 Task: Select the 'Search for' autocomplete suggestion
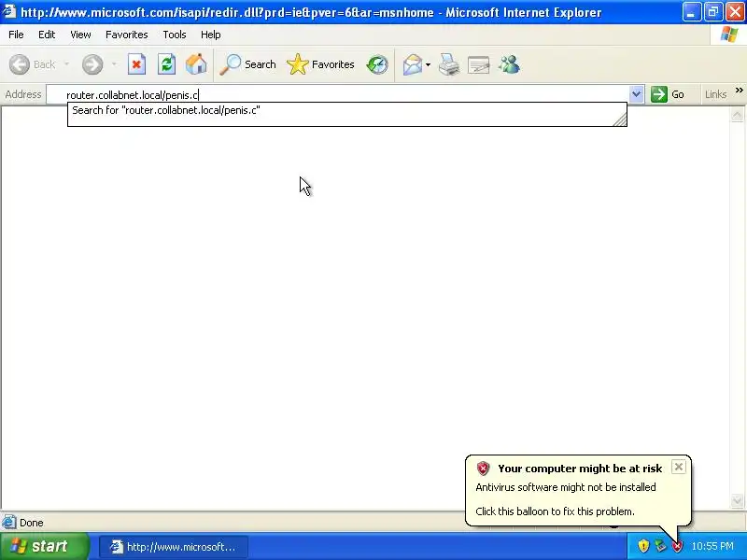tap(346, 110)
